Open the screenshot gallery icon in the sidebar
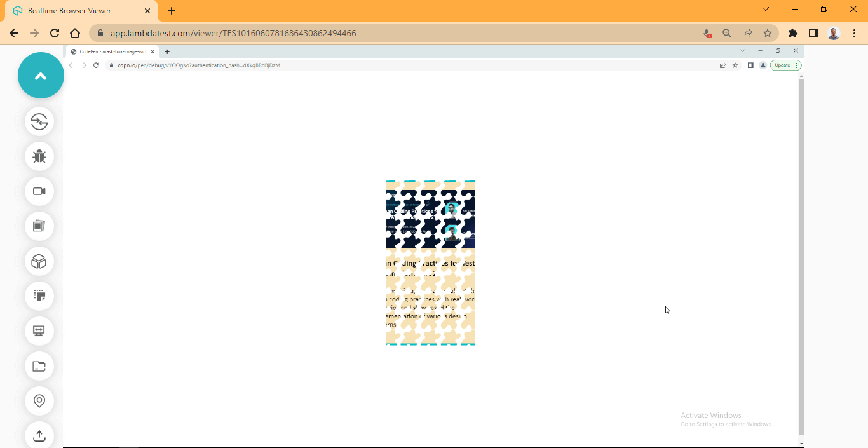 point(39,226)
